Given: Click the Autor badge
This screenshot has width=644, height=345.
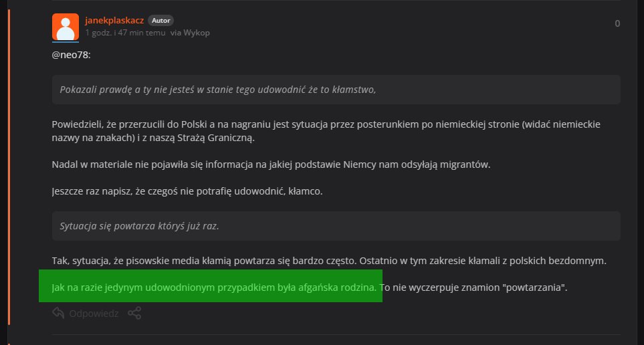Looking at the screenshot, I should click(161, 21).
